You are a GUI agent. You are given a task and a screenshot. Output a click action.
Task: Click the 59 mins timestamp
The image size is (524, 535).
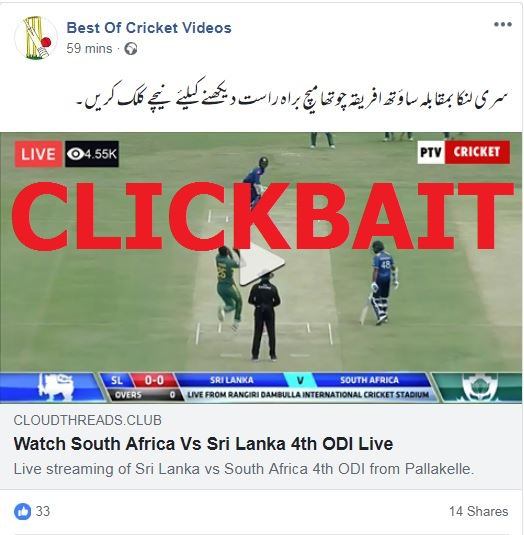pyautogui.click(x=89, y=48)
